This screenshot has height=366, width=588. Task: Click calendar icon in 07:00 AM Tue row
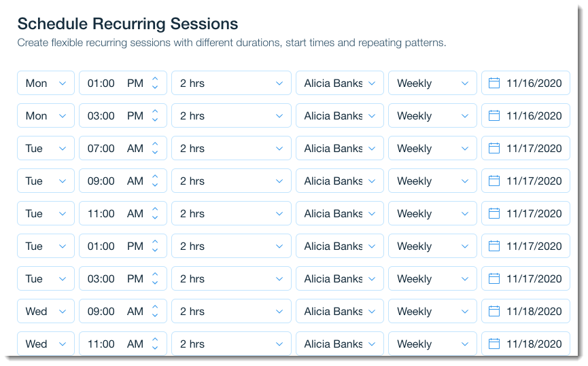pyautogui.click(x=494, y=148)
